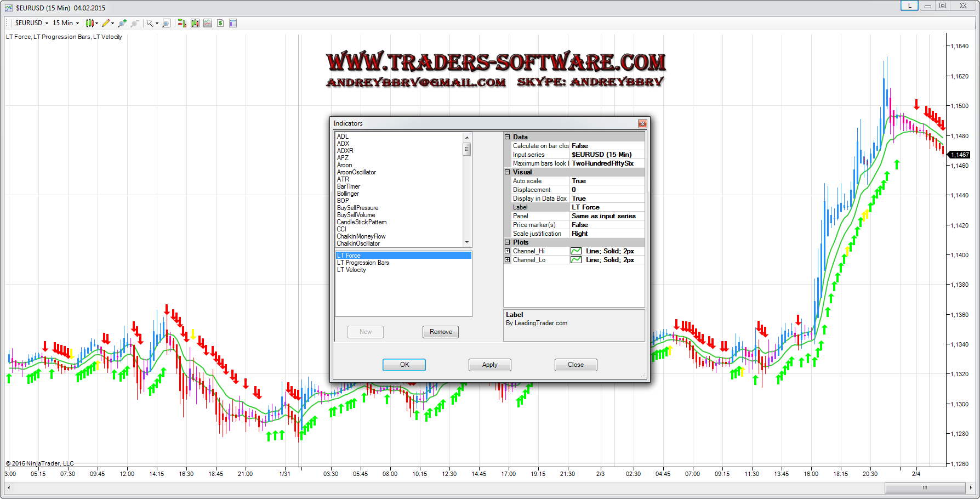Expand the Channel_Lo plot settings
Screen dimensions: 980x499
[x=508, y=260]
